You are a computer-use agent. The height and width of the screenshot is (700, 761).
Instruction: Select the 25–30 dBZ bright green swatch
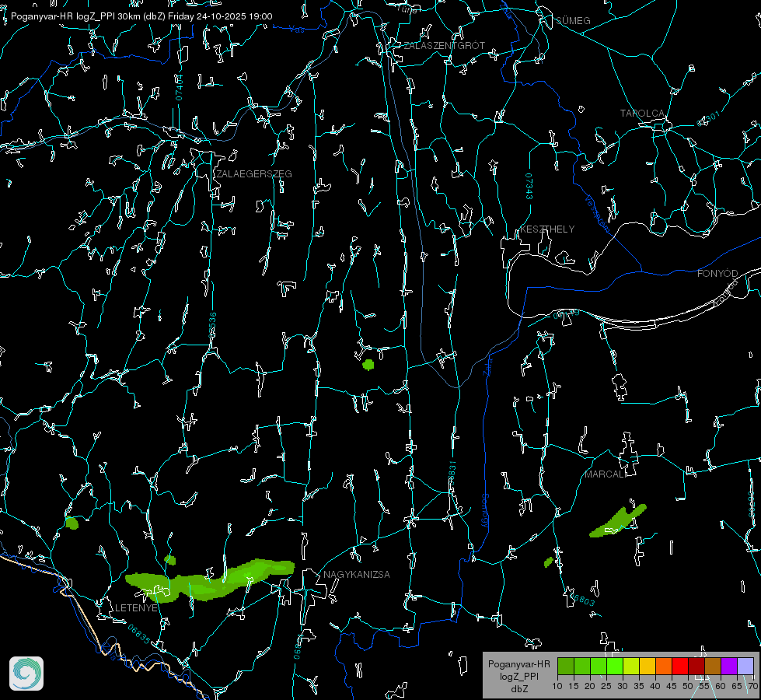[x=615, y=666]
